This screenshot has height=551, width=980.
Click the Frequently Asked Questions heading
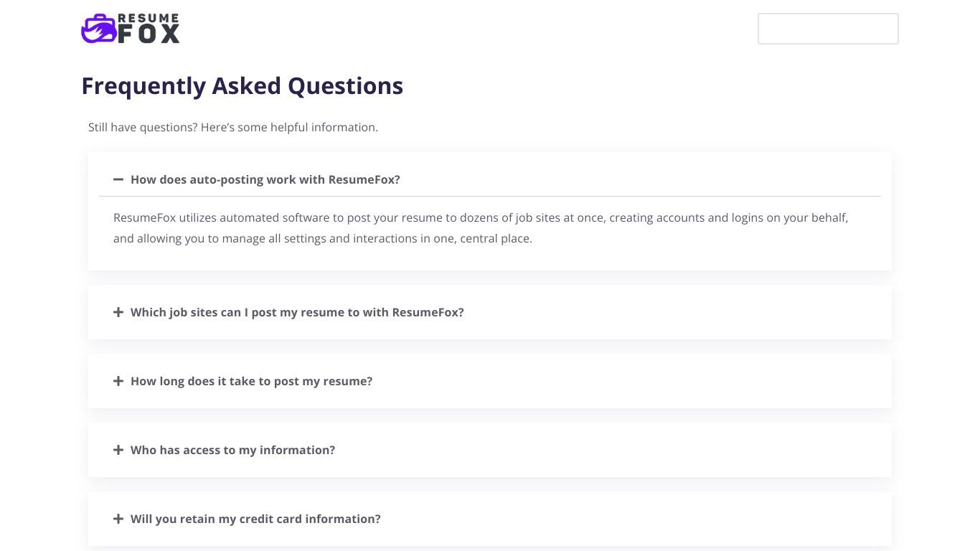[x=242, y=85]
